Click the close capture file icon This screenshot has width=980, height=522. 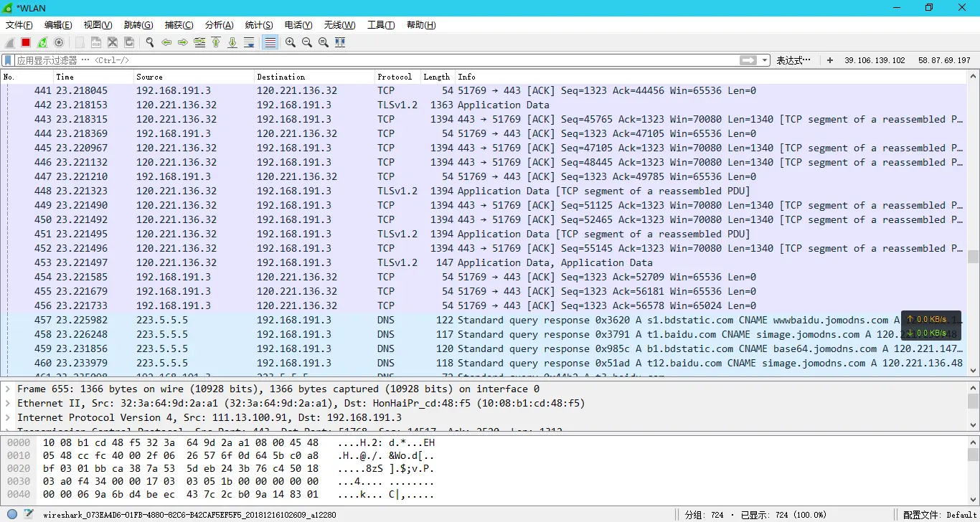[112, 42]
